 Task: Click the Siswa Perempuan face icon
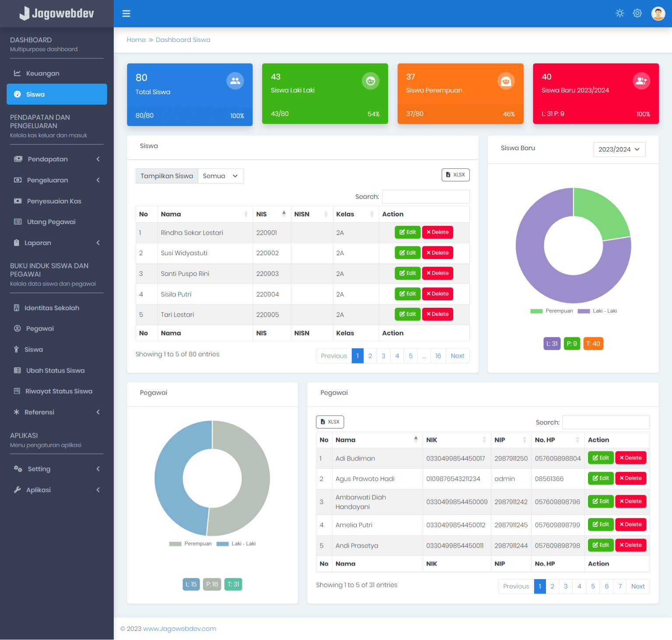(x=506, y=81)
